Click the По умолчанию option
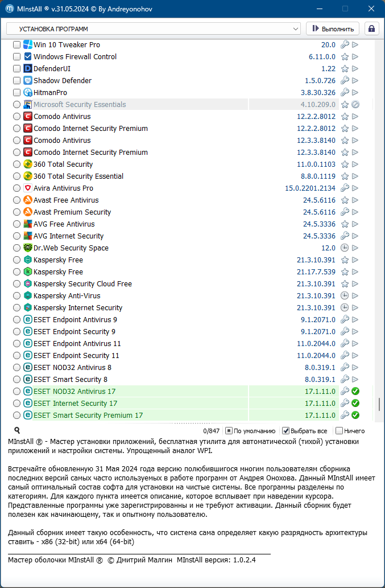 tap(229, 431)
